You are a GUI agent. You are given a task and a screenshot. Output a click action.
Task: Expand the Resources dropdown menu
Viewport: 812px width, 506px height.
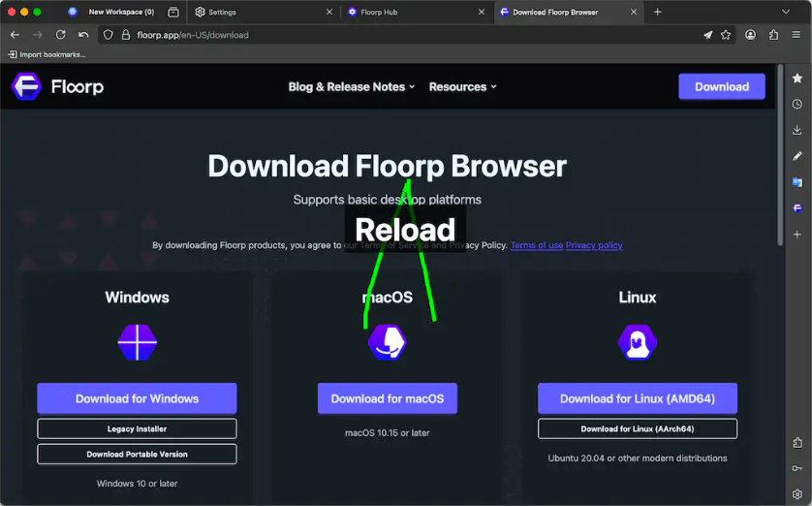(462, 86)
